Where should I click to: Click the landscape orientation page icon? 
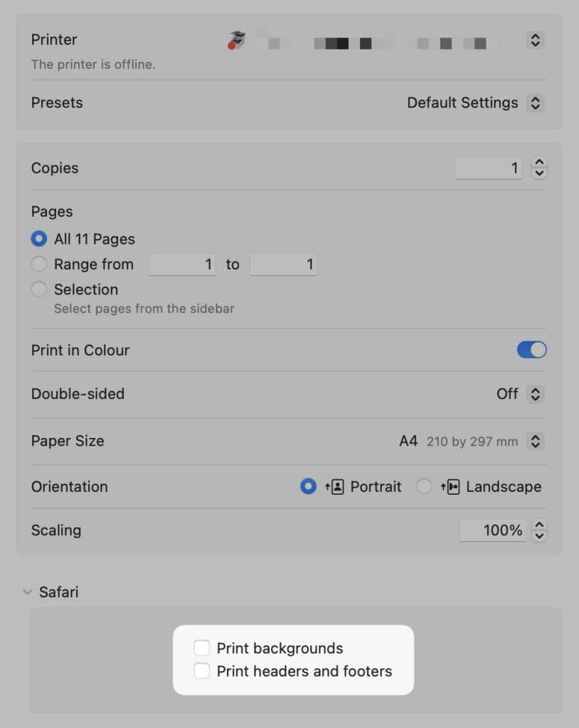click(450, 487)
